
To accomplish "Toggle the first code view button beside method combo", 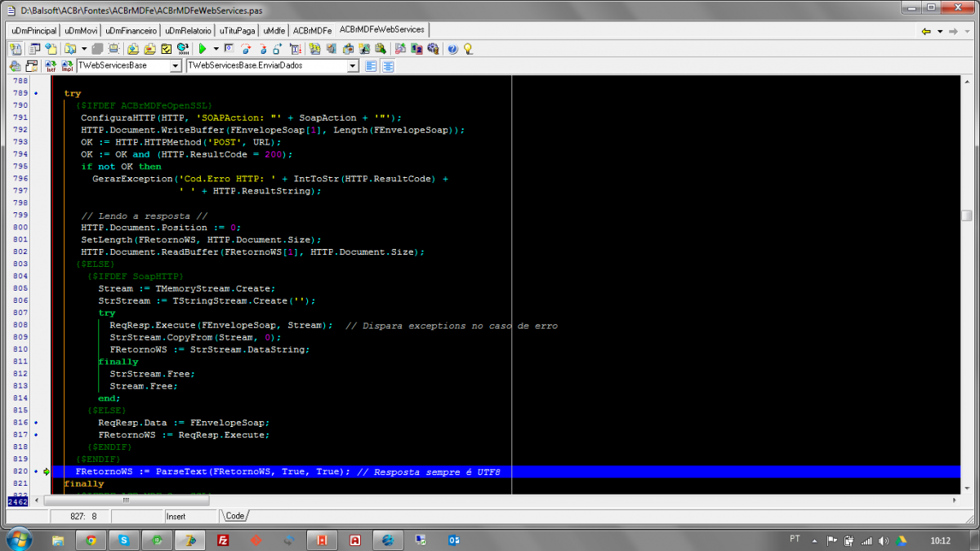I will tap(372, 65).
